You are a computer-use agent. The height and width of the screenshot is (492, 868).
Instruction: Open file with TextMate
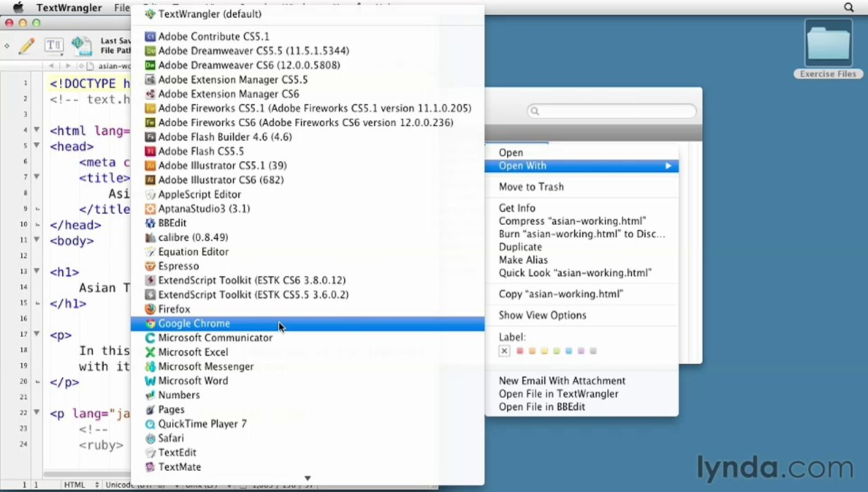point(307,467)
